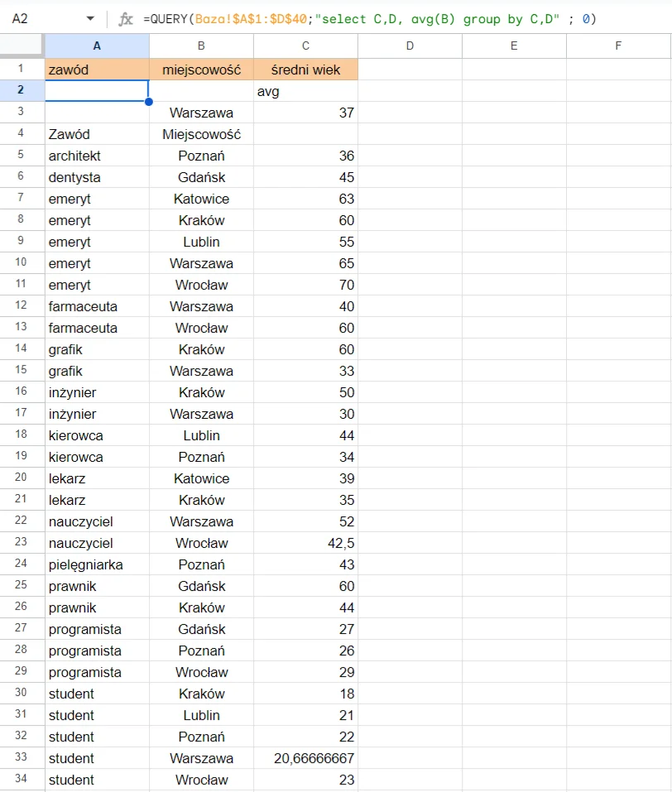Select column B header

[x=201, y=46]
